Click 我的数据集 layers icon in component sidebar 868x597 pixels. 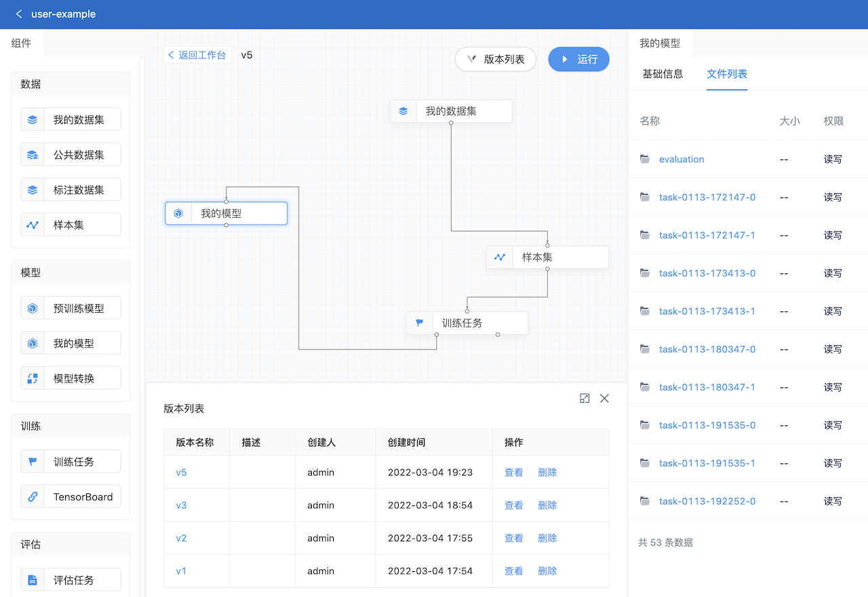pos(33,120)
